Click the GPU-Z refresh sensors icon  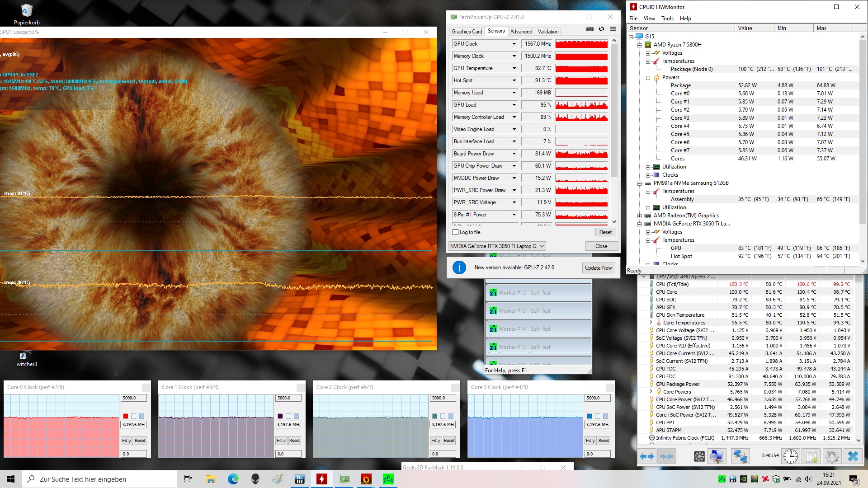point(601,29)
